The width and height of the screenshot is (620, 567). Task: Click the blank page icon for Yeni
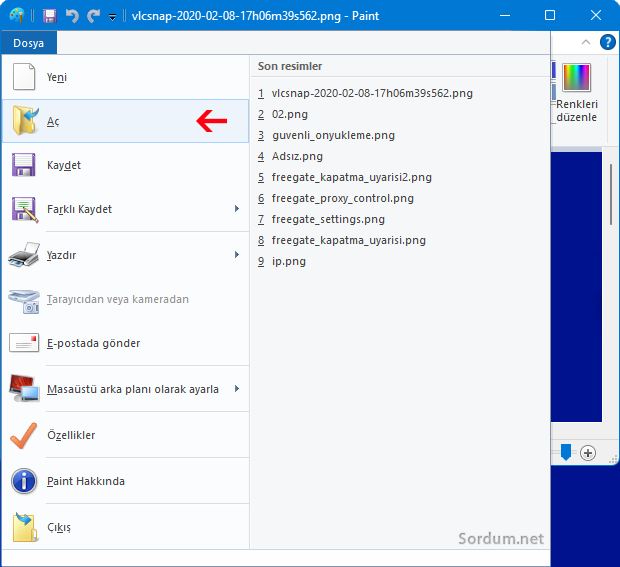24,77
